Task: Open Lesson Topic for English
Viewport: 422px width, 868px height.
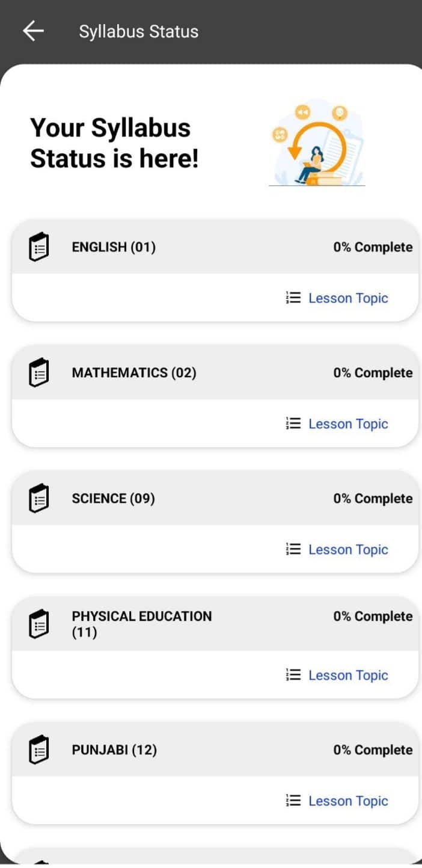Action: (348, 298)
